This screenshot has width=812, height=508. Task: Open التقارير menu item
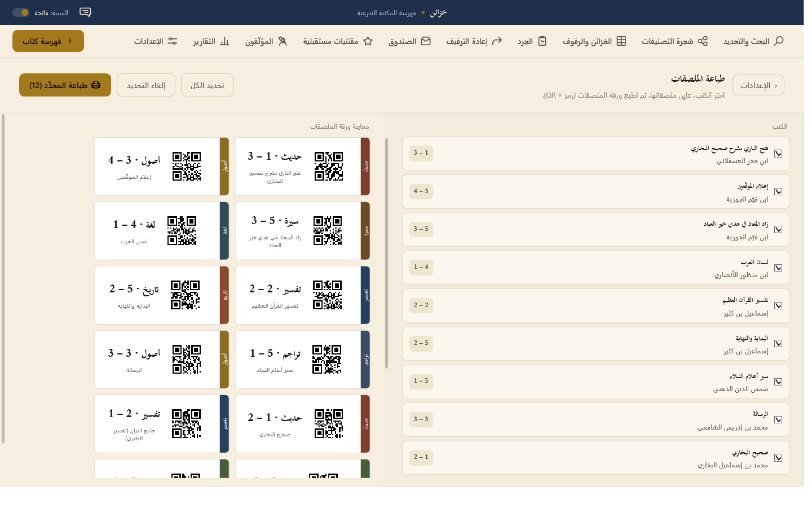pos(211,41)
